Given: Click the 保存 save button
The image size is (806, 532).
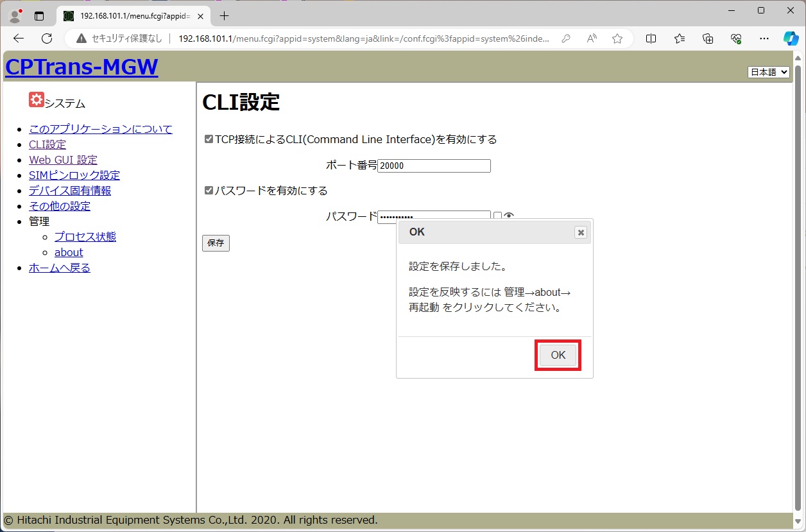Looking at the screenshot, I should (x=216, y=243).
